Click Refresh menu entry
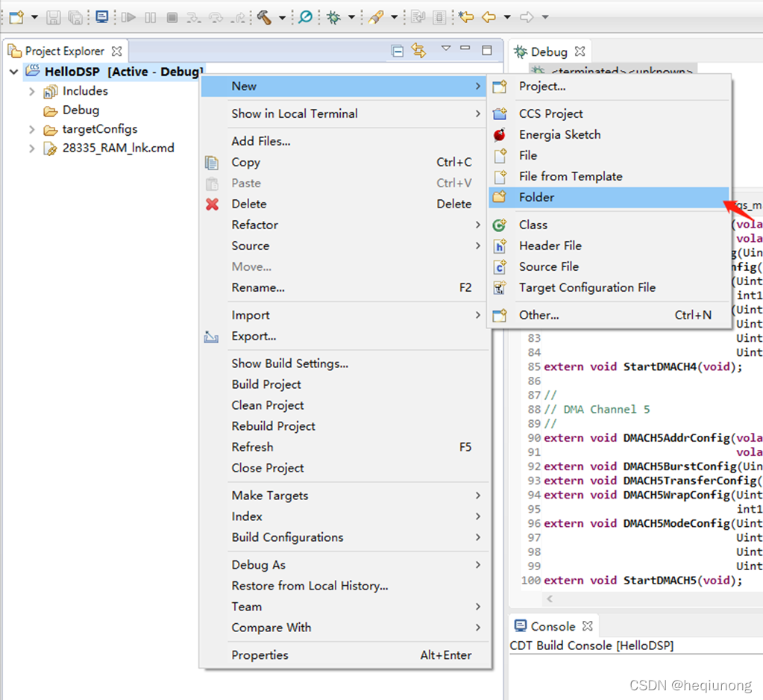 (344, 447)
